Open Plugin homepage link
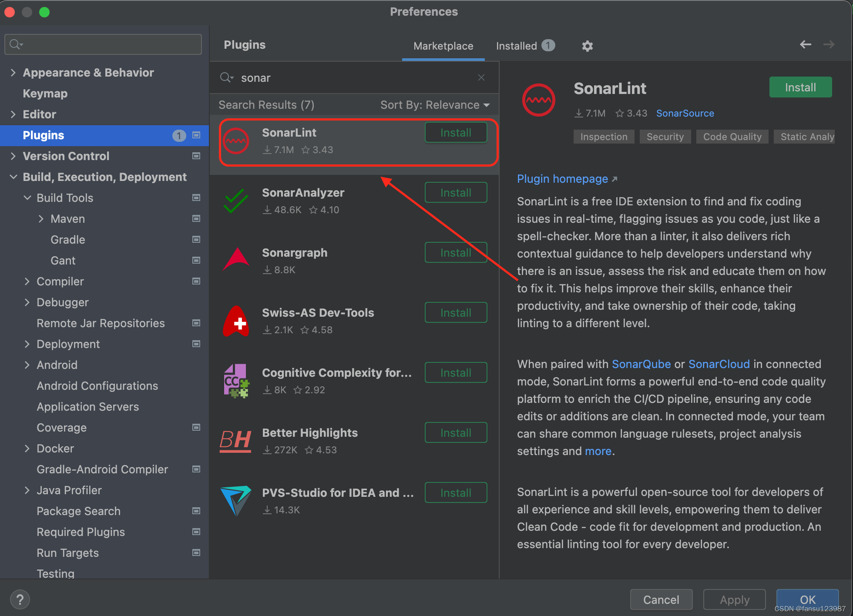 [x=567, y=179]
